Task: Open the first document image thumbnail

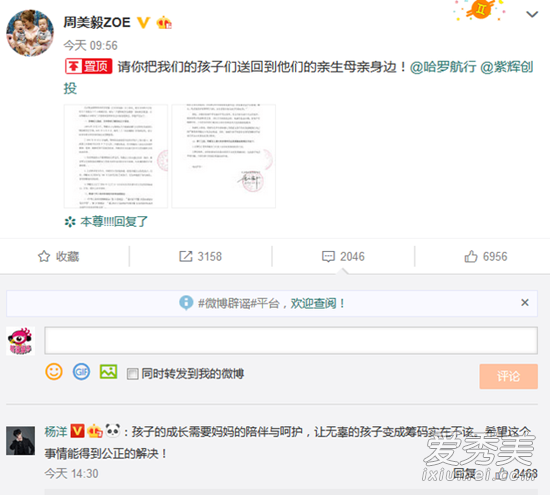Action: coord(116,156)
